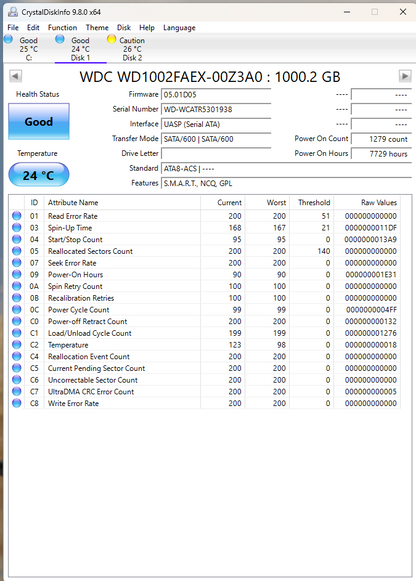Click the status icon for Write Error Rate

pyautogui.click(x=17, y=403)
